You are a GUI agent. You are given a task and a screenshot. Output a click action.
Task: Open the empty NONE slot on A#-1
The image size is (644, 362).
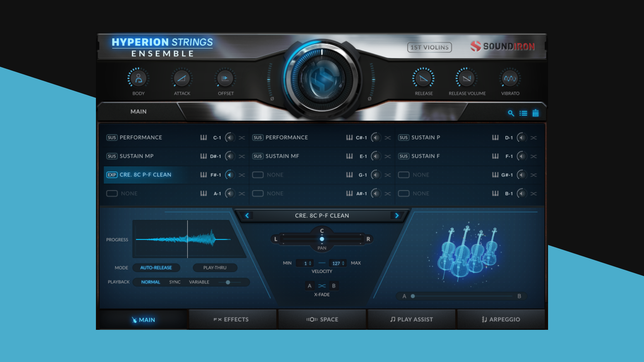tap(275, 193)
